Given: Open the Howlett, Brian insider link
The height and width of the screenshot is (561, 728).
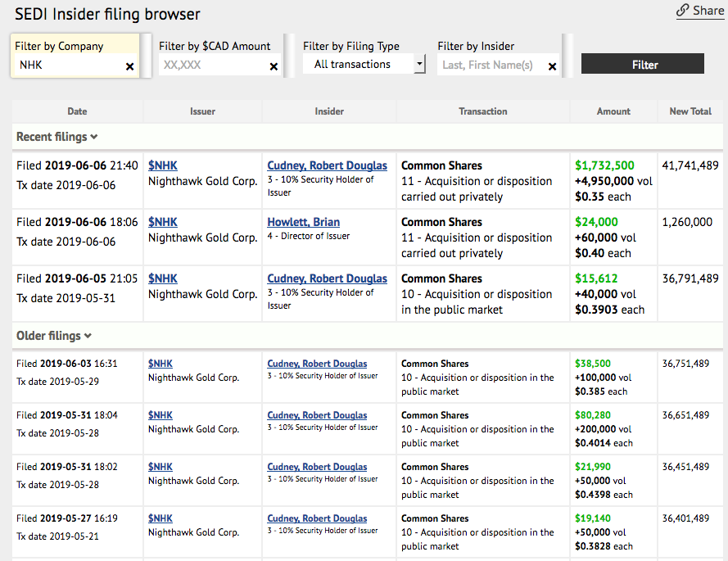Looking at the screenshot, I should click(x=303, y=222).
